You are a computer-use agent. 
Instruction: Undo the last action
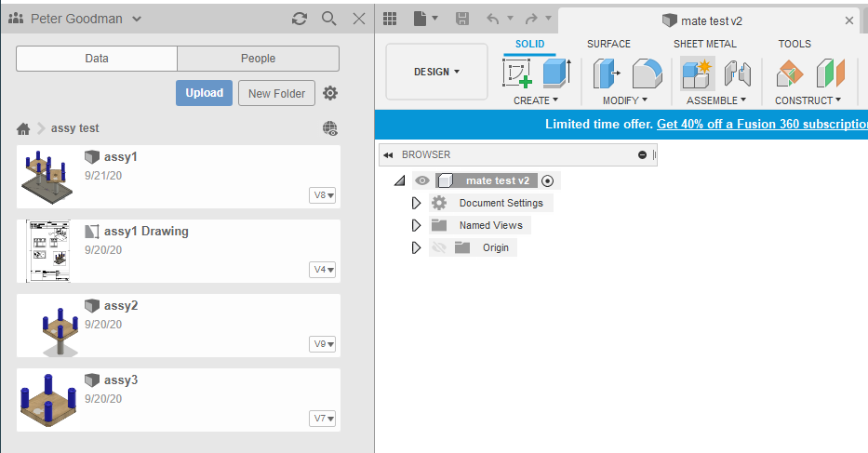tap(493, 19)
